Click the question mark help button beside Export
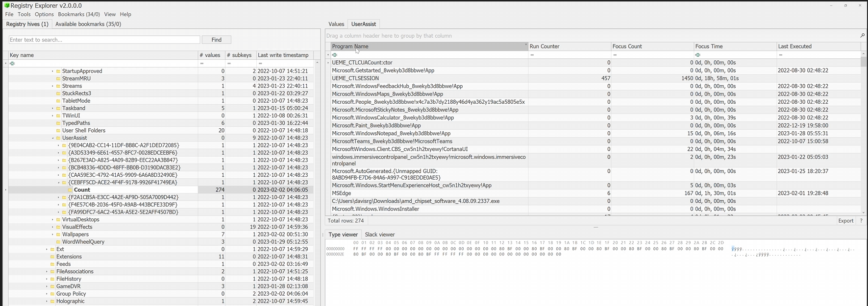 click(x=861, y=221)
